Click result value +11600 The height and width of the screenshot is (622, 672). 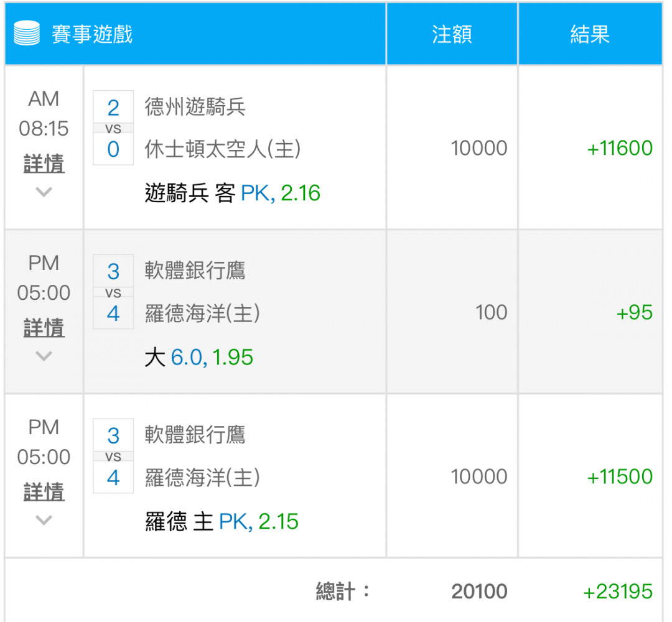point(620,148)
